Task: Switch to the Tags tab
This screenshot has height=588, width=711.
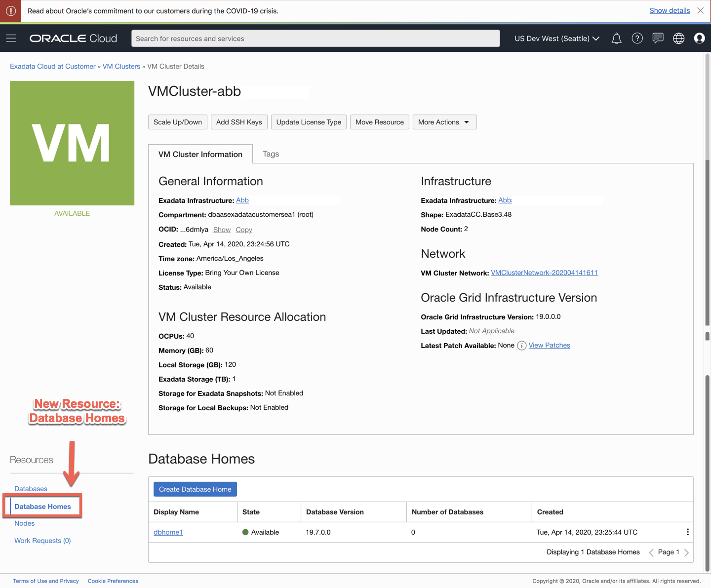Action: (271, 154)
